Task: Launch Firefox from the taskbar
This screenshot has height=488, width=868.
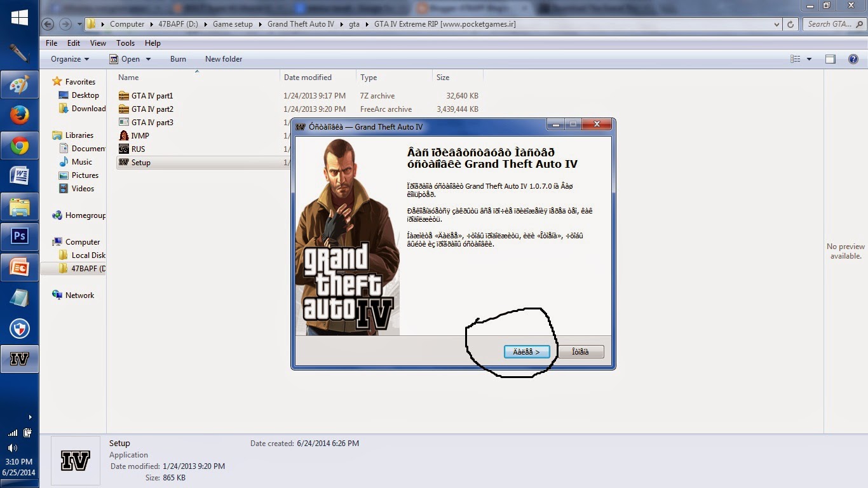Action: tap(19, 116)
